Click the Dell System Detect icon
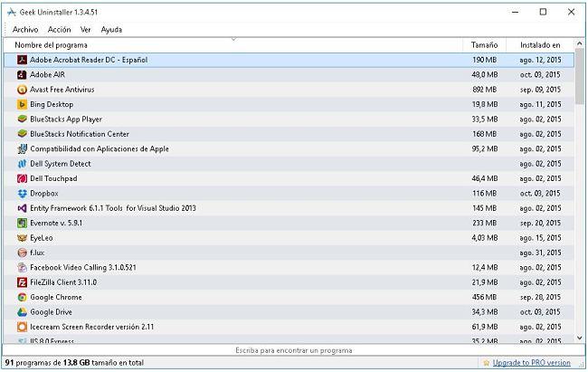588x372 pixels. [x=22, y=164]
